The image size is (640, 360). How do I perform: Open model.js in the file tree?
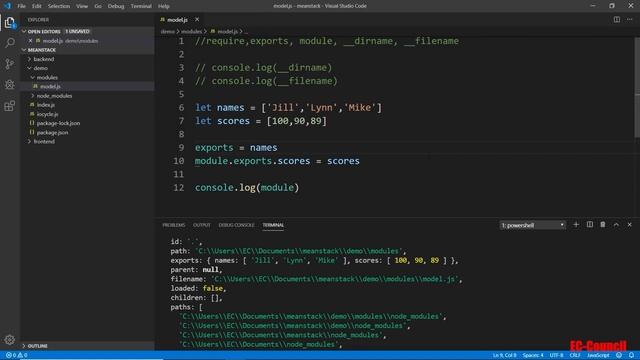(x=50, y=87)
